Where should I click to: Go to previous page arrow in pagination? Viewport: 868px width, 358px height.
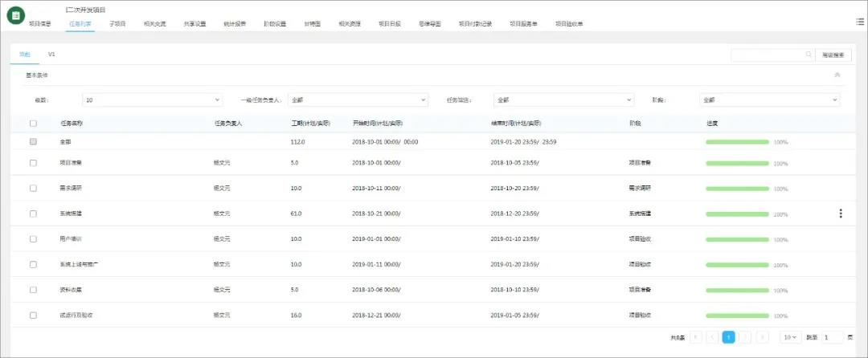click(x=712, y=337)
